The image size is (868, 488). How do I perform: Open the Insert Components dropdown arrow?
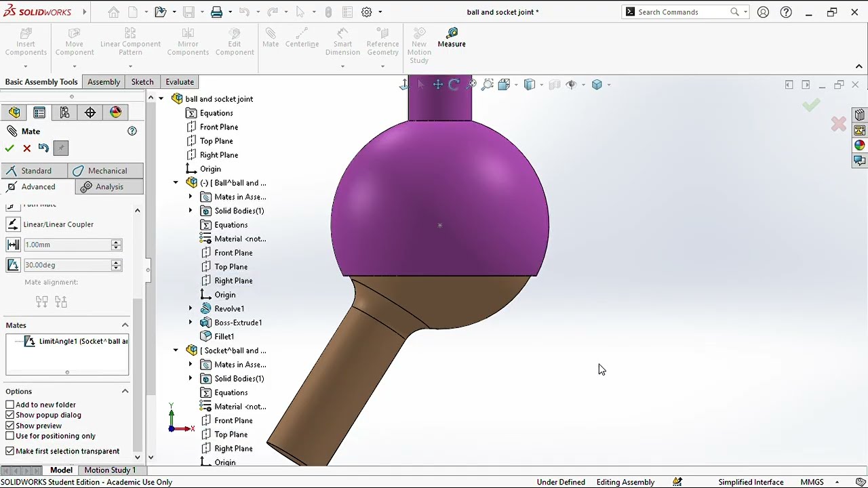coord(26,66)
